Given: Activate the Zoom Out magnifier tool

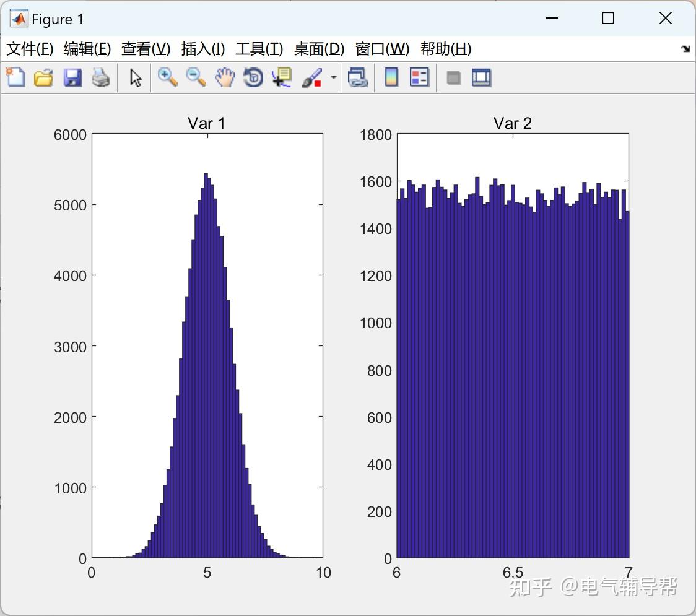Looking at the screenshot, I should click(196, 77).
